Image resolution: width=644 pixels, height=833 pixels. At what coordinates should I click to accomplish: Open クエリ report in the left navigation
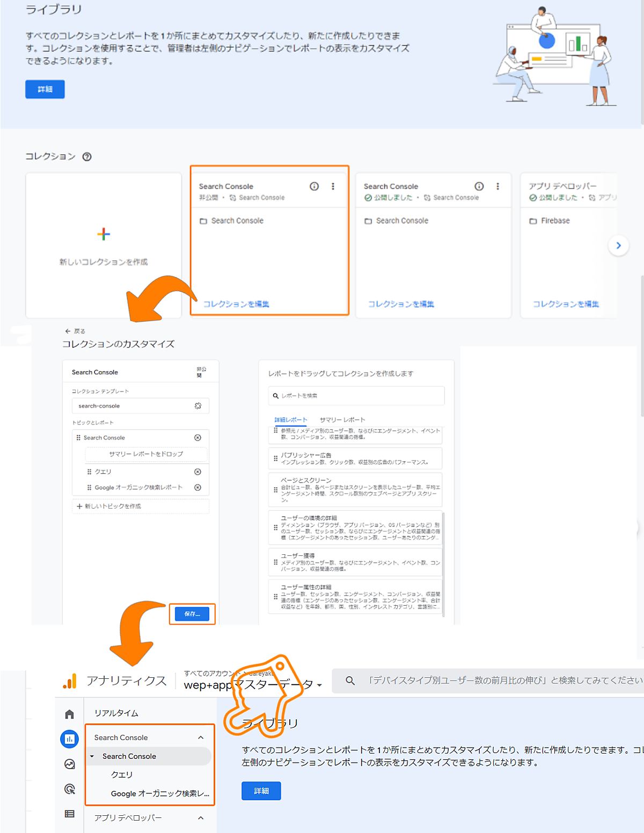(x=122, y=774)
